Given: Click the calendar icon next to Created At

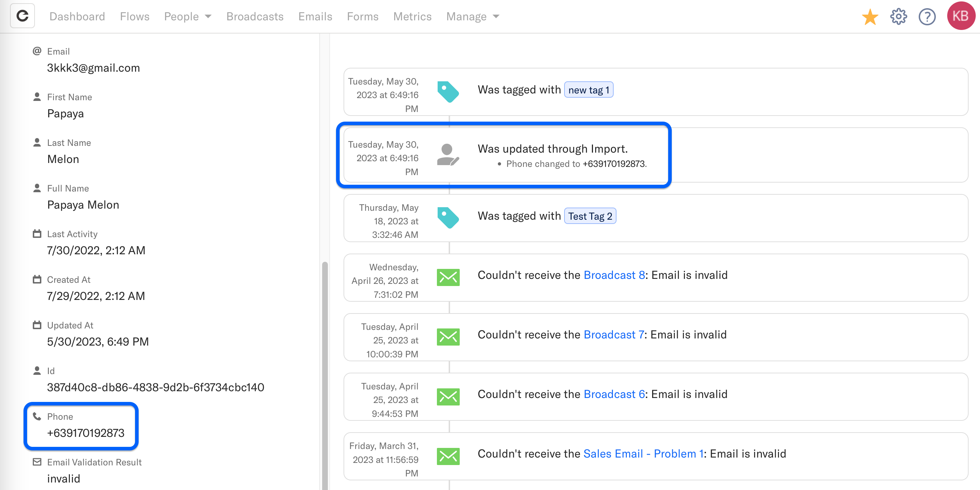Looking at the screenshot, I should tap(37, 280).
